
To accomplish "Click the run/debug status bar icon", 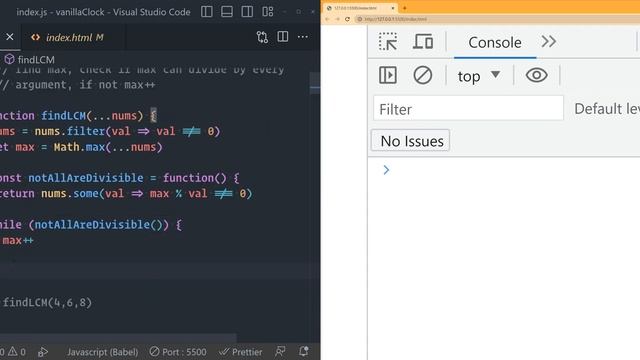I will tap(43, 352).
